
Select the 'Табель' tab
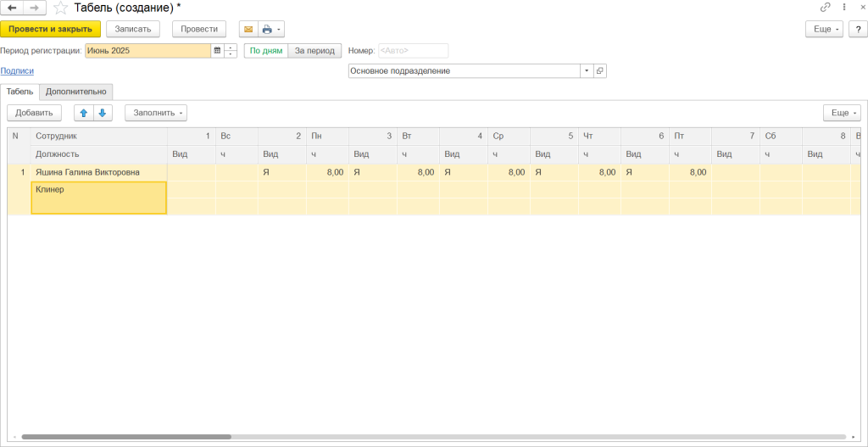19,92
